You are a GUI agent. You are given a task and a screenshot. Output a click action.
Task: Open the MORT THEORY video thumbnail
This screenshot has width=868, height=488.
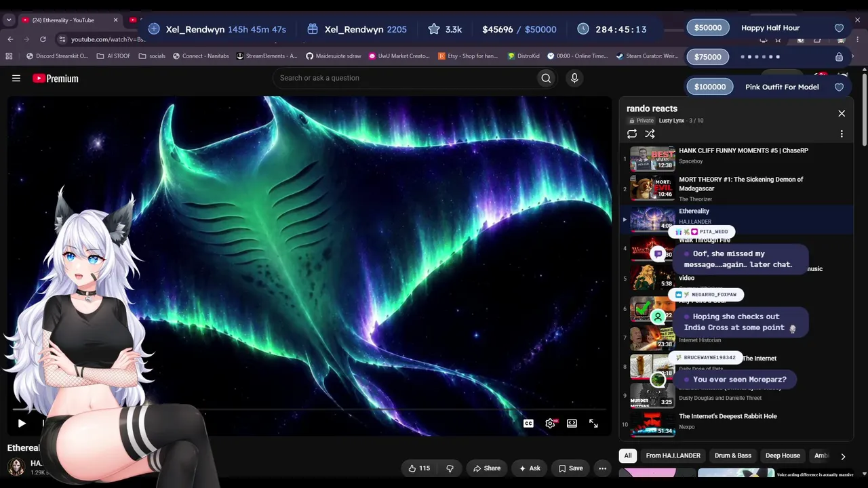tap(652, 188)
